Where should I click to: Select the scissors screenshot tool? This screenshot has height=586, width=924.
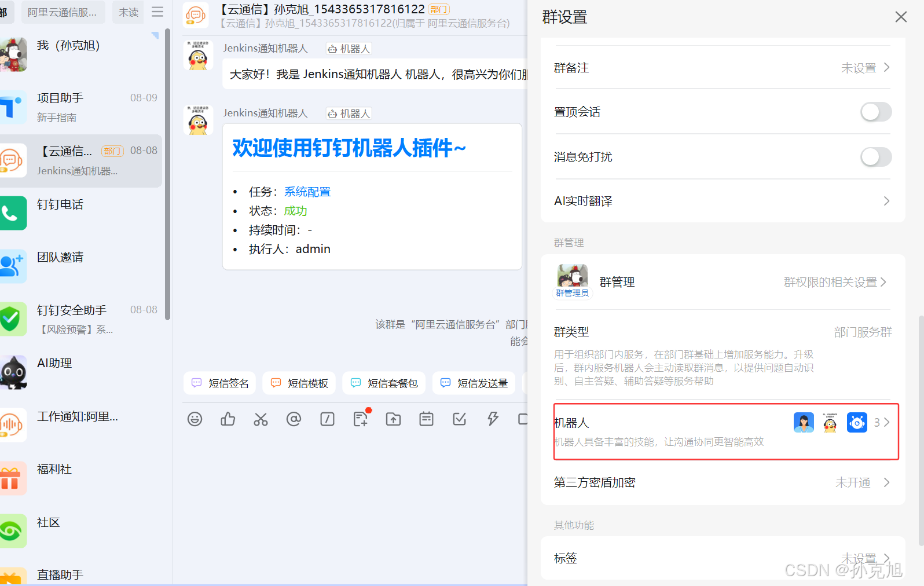[261, 419]
